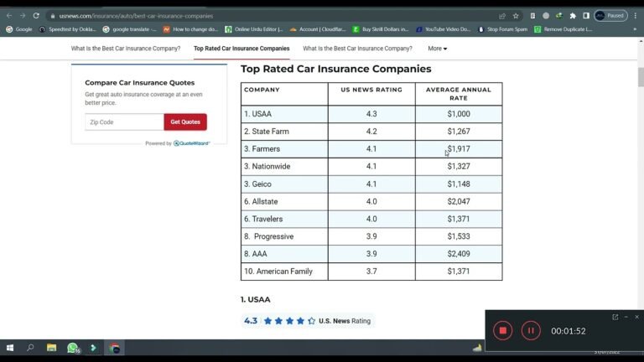Click the '1. USAA' section heading
Screen dimensions: 644x362
tap(256, 300)
